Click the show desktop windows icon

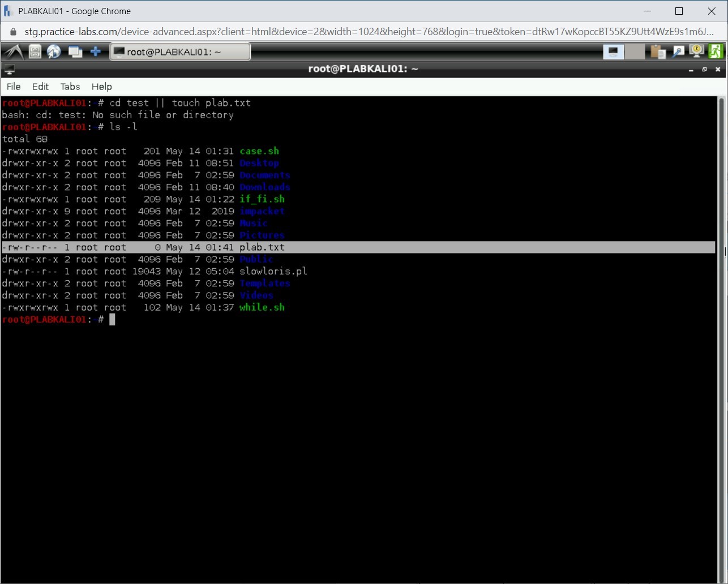pos(75,52)
